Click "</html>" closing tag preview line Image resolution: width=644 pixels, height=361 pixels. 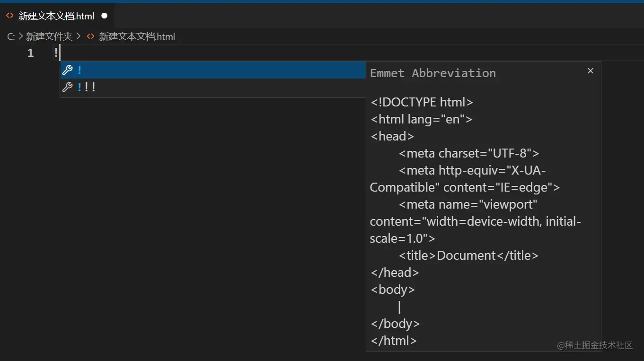tap(394, 341)
